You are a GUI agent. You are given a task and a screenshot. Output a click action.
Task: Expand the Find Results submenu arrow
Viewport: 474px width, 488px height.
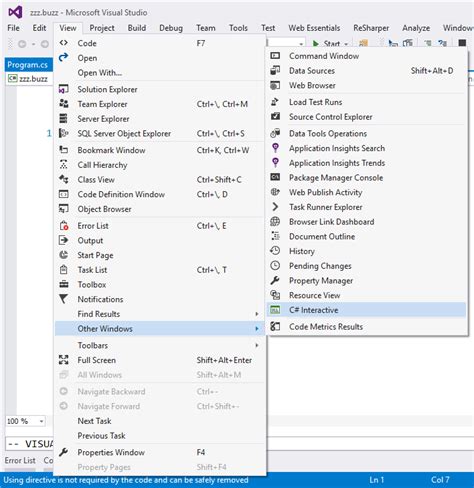point(257,314)
